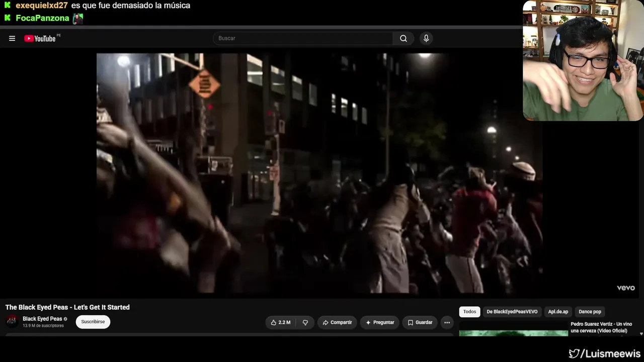Save the video with Guardar

[420, 322]
